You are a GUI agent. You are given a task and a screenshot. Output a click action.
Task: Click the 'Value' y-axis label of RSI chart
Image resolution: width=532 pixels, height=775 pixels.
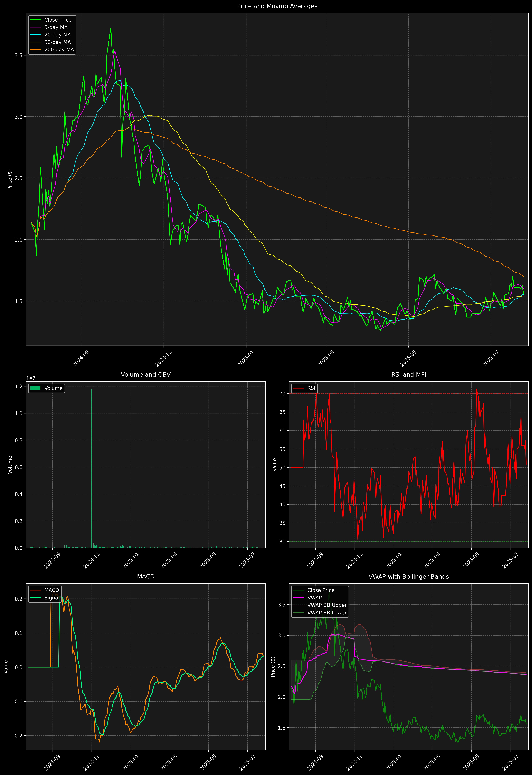[x=275, y=464]
